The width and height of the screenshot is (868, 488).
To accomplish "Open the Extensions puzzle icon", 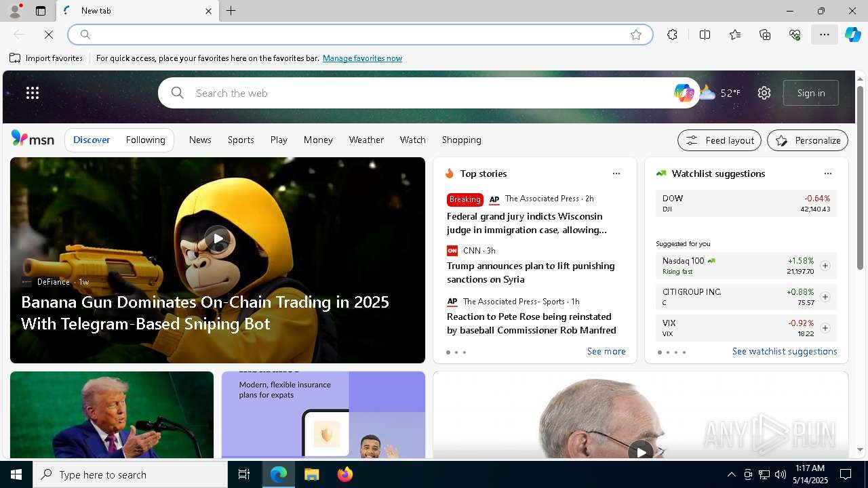I will pos(672,35).
